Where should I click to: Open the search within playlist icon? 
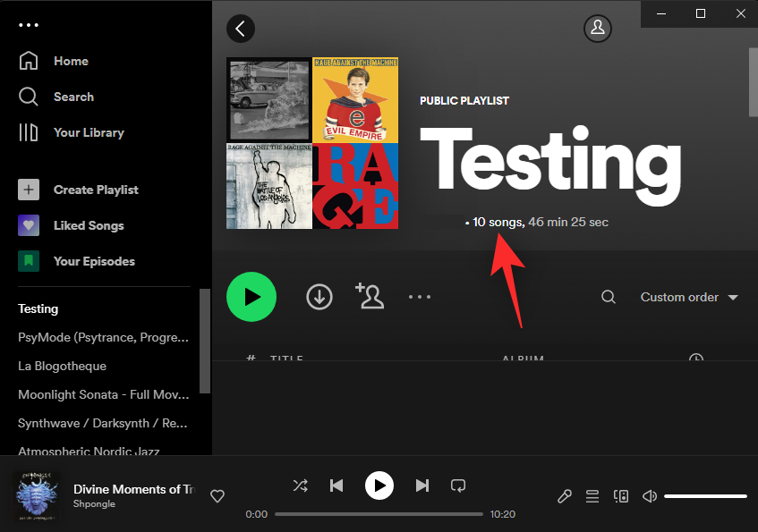[609, 296]
